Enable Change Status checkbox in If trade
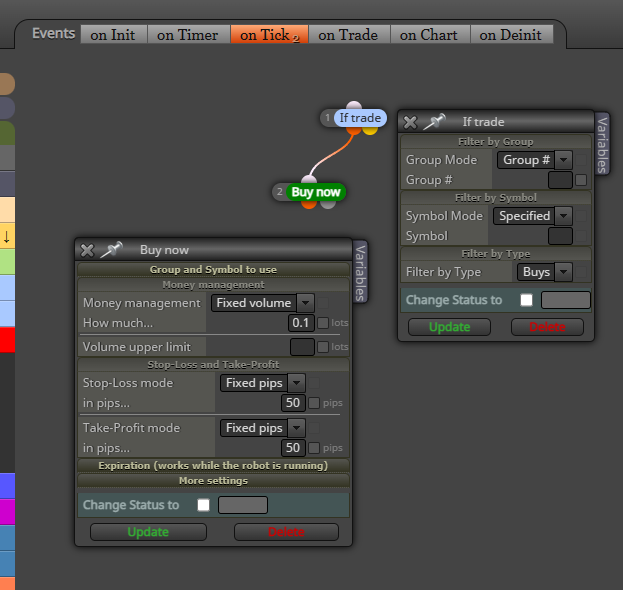The width and height of the screenshot is (623, 590). [x=526, y=300]
